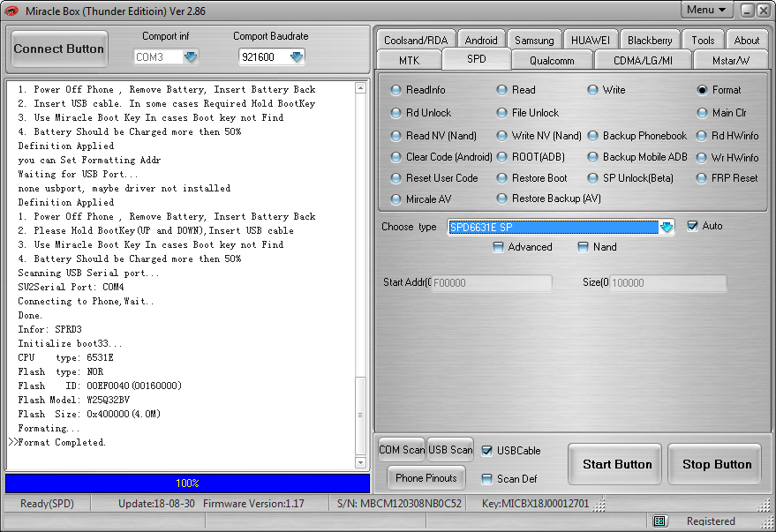Open the Android tab
Screen dimensions: 776x532
tap(481, 40)
